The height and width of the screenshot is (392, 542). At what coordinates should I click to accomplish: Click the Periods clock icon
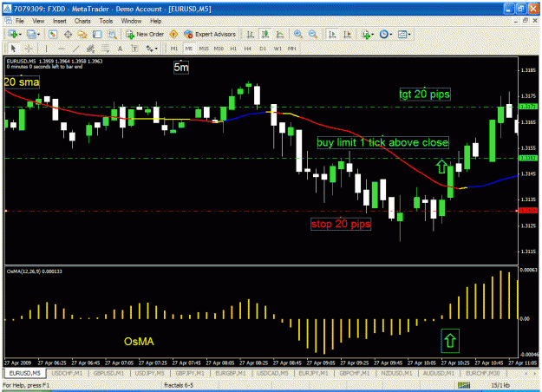click(x=383, y=34)
